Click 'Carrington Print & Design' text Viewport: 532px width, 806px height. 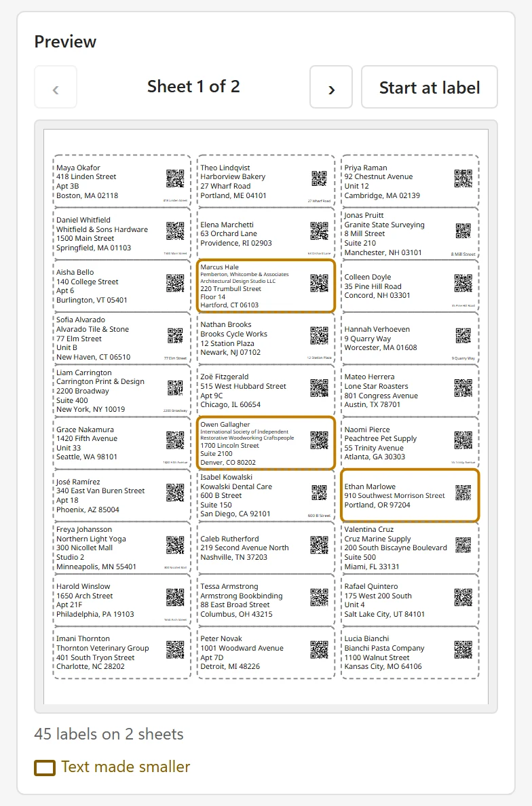point(100,381)
